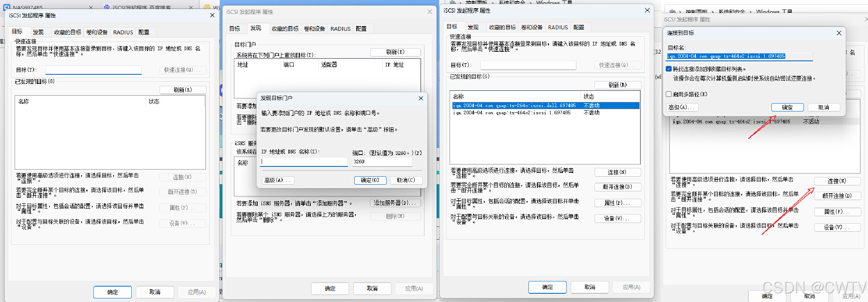Click 断开连接(D) in the window listing two targets
Image resolution: width=868 pixels, height=302 pixels.
tap(617, 187)
